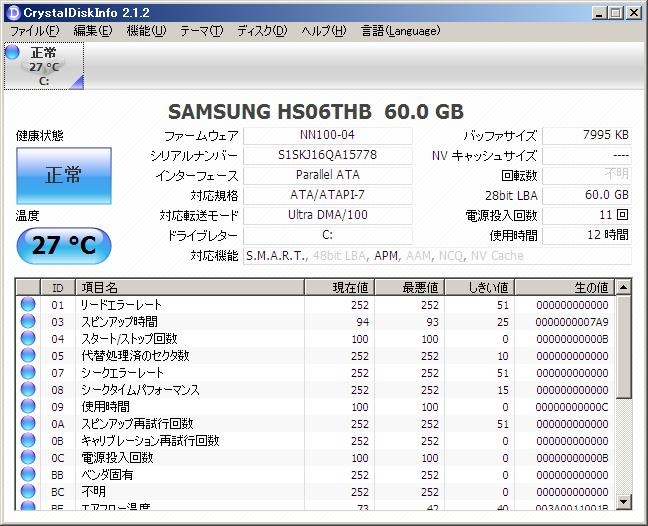Click the ベンダ固有 attribute name
This screenshot has width=648, height=526.
point(107,474)
